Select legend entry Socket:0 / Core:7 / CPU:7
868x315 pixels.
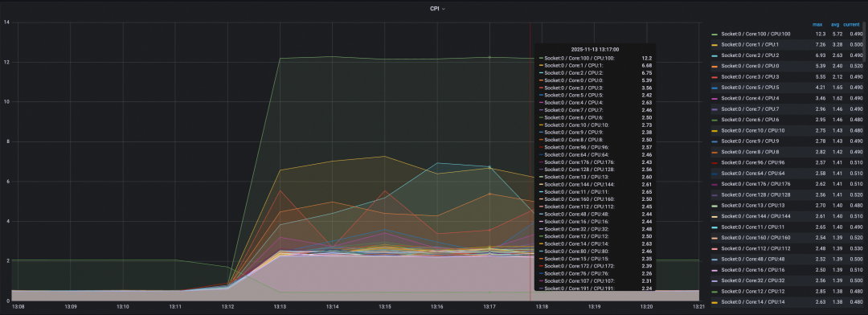coord(749,109)
